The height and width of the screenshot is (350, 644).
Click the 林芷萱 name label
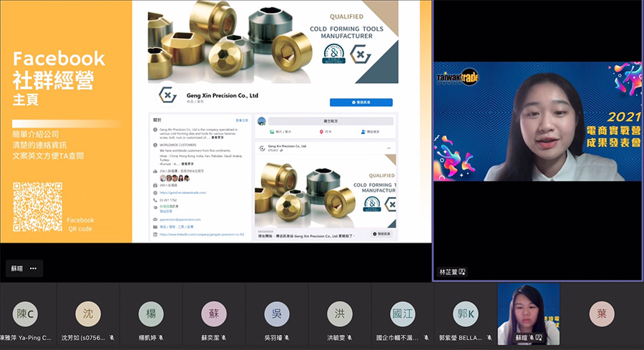click(x=448, y=272)
